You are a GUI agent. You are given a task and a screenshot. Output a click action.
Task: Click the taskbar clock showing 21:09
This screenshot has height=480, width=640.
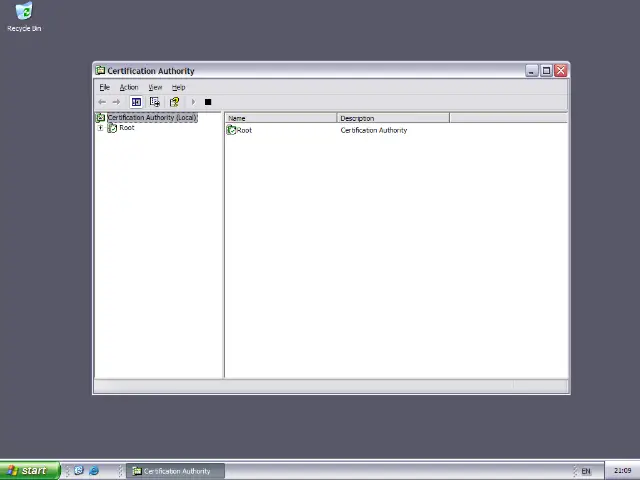pos(622,471)
